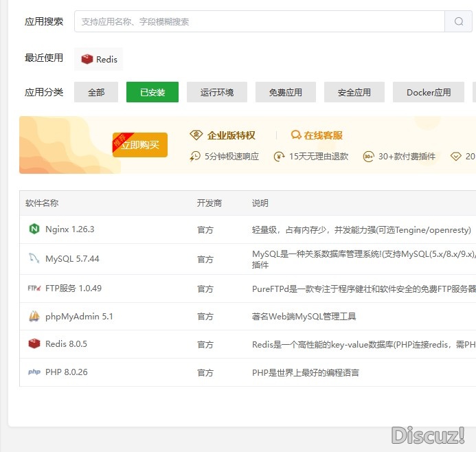Click 官方 developer cell in MySQL row

click(x=205, y=259)
